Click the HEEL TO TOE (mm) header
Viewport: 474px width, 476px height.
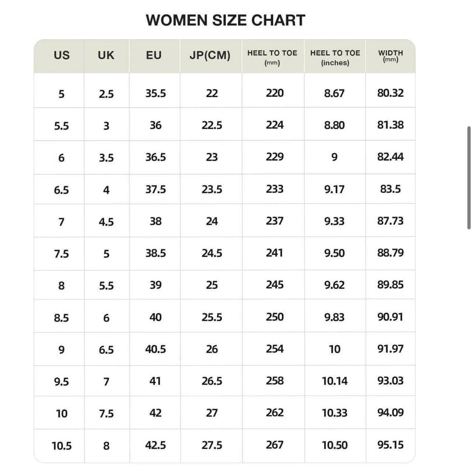pyautogui.click(x=272, y=58)
